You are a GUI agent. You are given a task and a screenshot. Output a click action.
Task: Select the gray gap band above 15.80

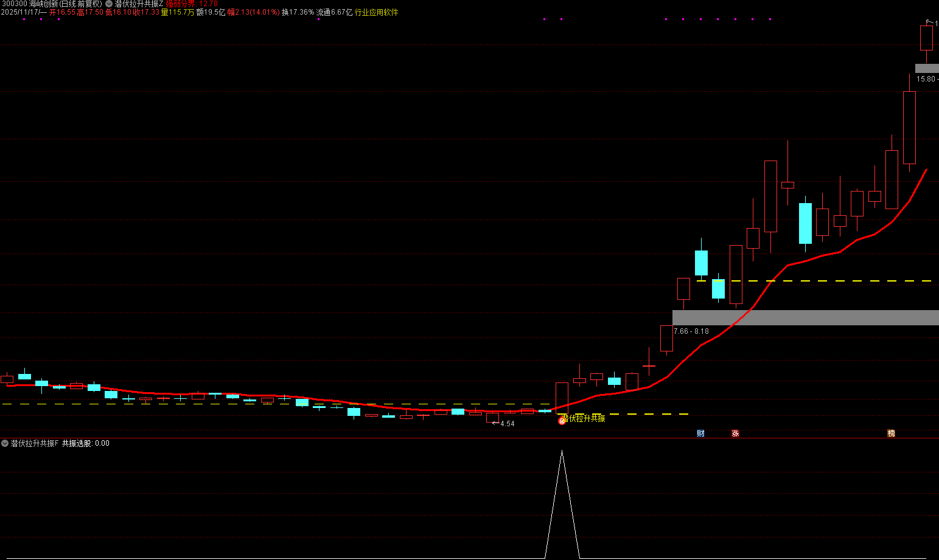tap(927, 68)
